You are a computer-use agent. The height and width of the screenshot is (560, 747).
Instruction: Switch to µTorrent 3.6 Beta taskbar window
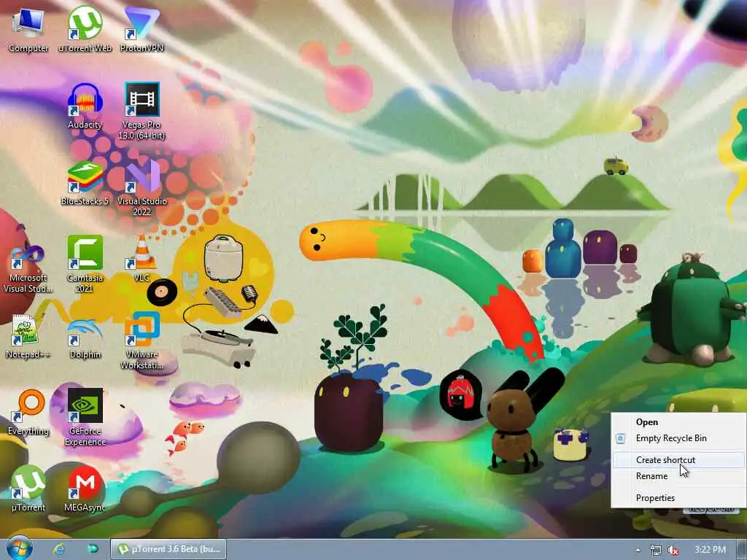(169, 549)
